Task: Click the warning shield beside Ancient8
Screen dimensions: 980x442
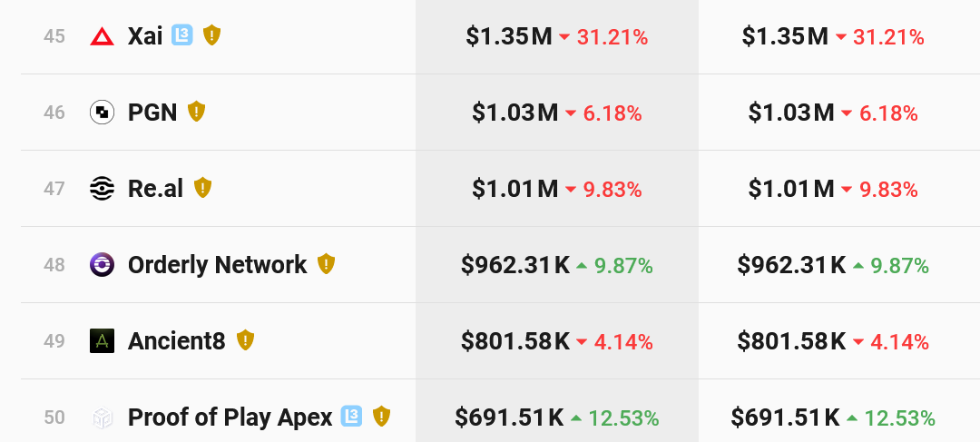Action: pos(245,340)
